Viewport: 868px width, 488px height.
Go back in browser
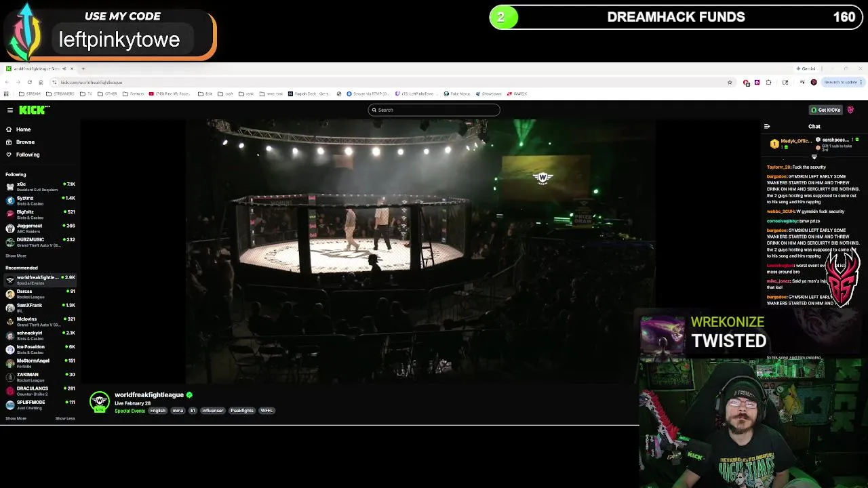coord(7,82)
